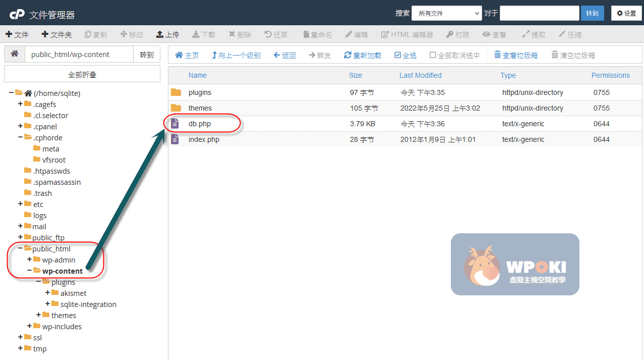Toggle Select All (全选) checkbox
The width and height of the screenshot is (644, 360).
[x=397, y=55]
